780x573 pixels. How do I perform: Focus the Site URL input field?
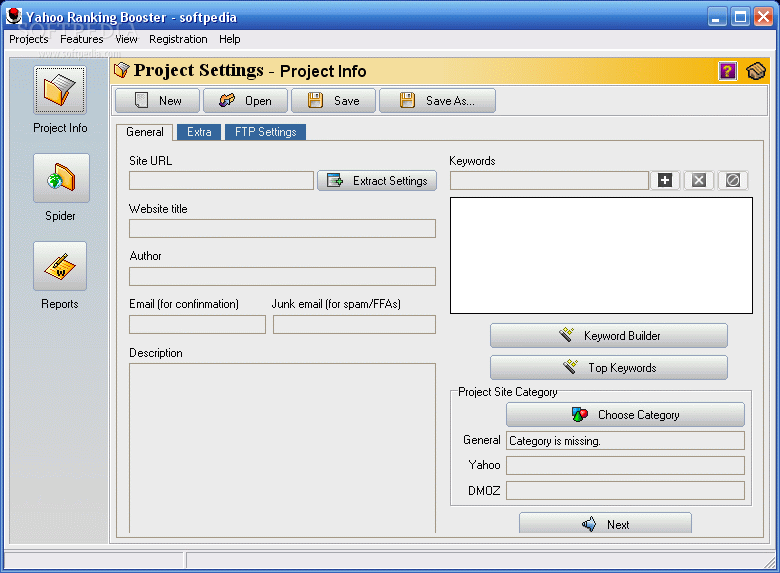221,181
